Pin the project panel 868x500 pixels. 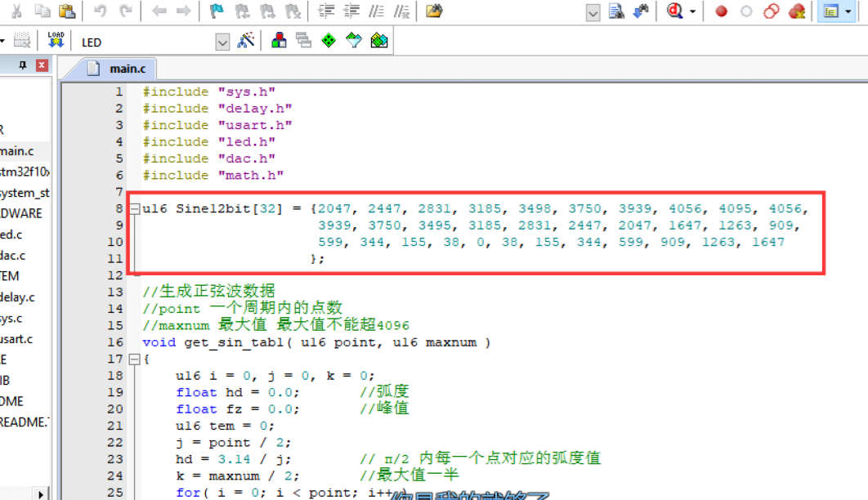click(23, 65)
